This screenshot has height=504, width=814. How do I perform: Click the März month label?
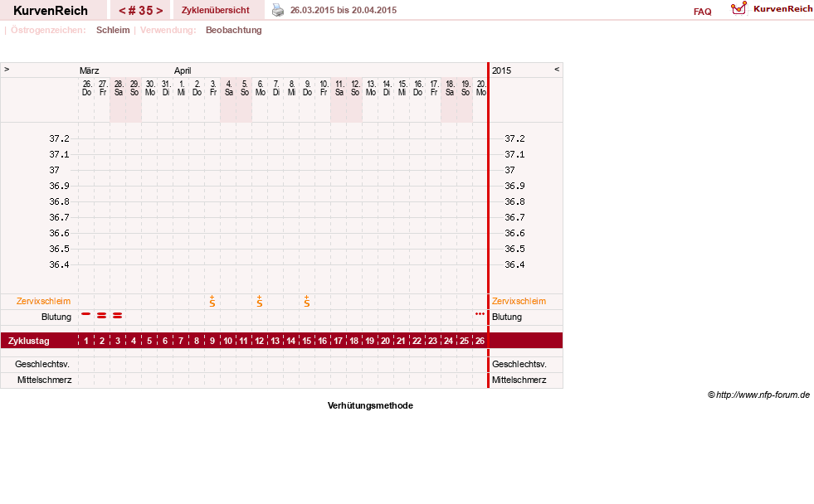(x=90, y=70)
